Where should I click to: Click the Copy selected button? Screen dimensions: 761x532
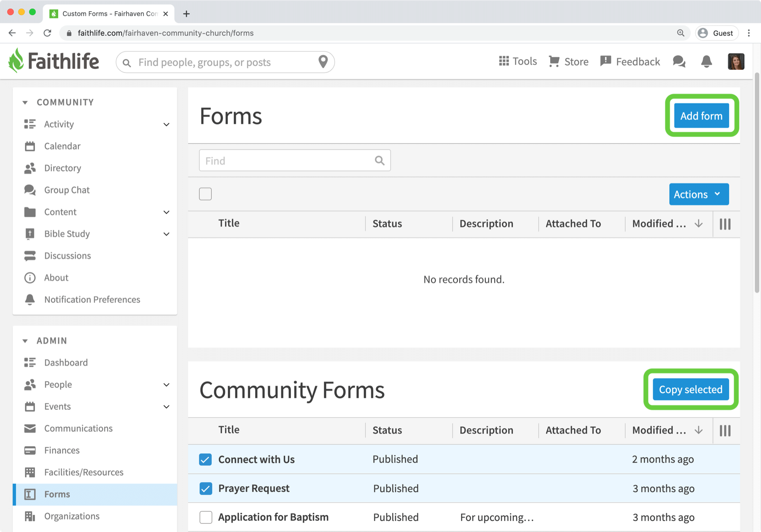click(x=691, y=389)
